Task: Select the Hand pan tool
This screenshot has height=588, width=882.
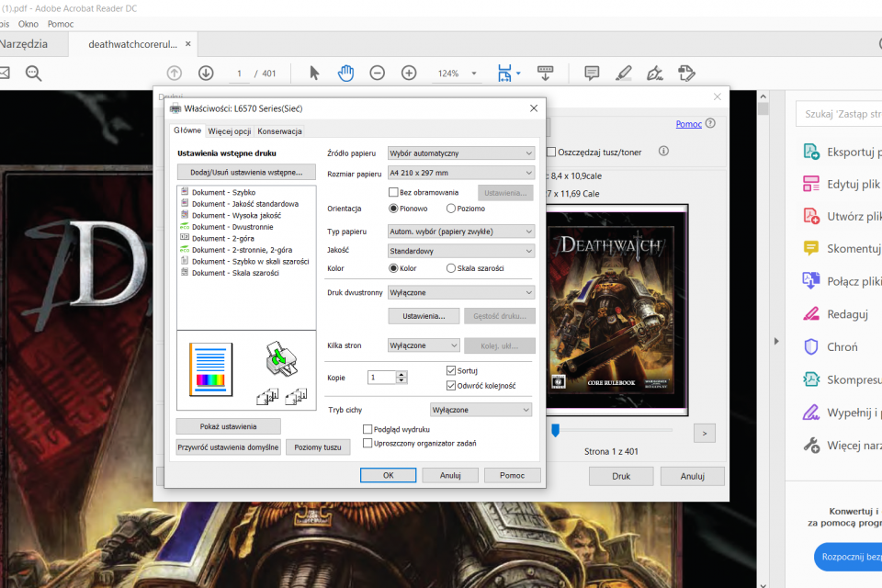Action: (345, 73)
